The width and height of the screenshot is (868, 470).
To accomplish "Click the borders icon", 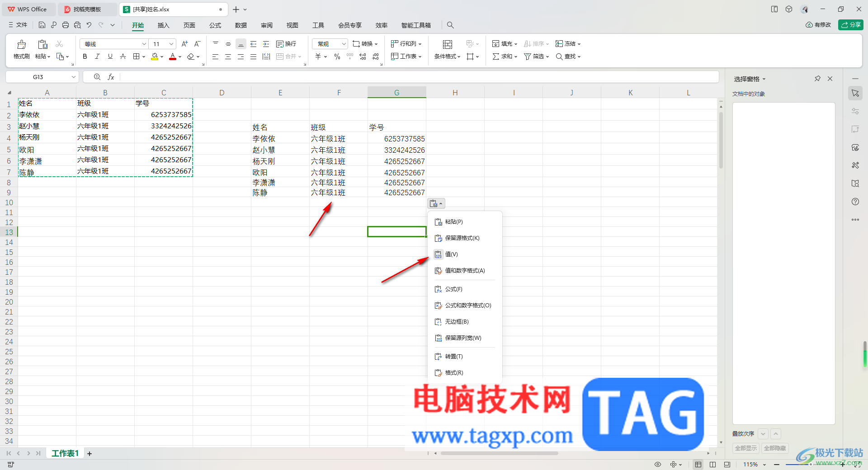I will click(136, 56).
